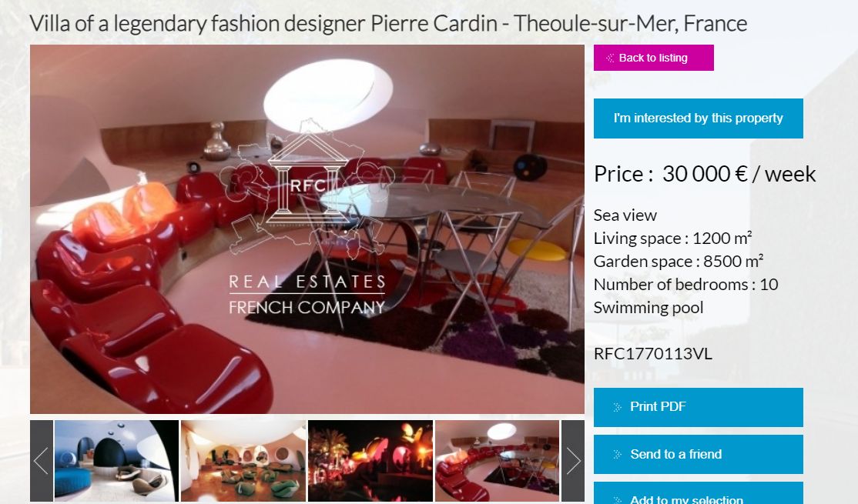The width and height of the screenshot is (858, 504).
Task: Select "I'm interested by this property" button
Action: [699, 118]
